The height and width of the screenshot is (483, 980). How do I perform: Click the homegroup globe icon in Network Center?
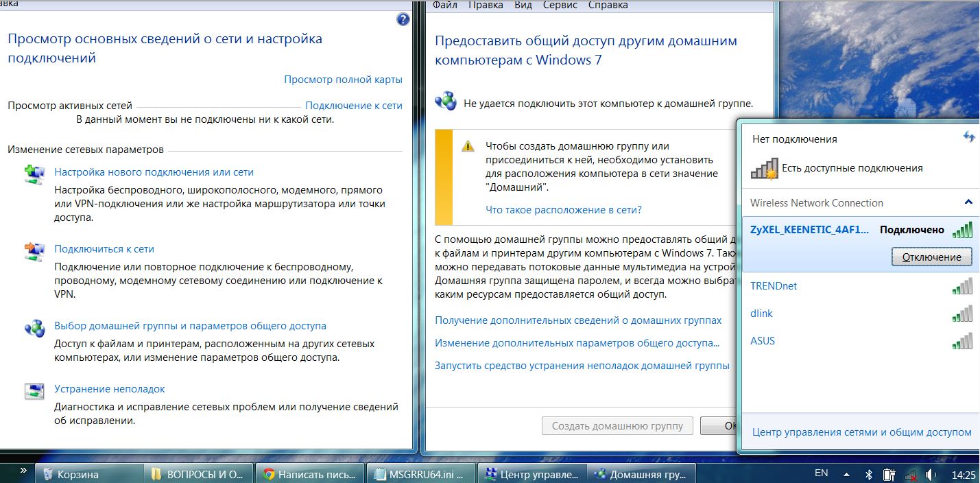tap(34, 328)
